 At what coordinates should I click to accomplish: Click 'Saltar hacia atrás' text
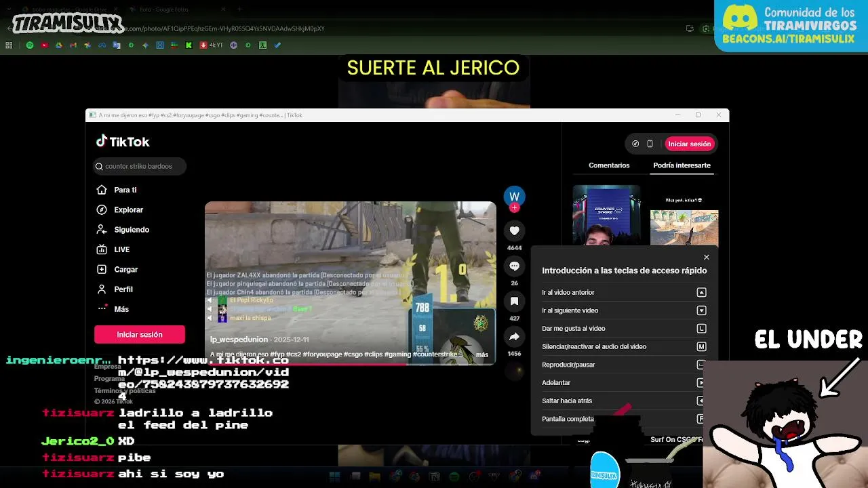567,401
